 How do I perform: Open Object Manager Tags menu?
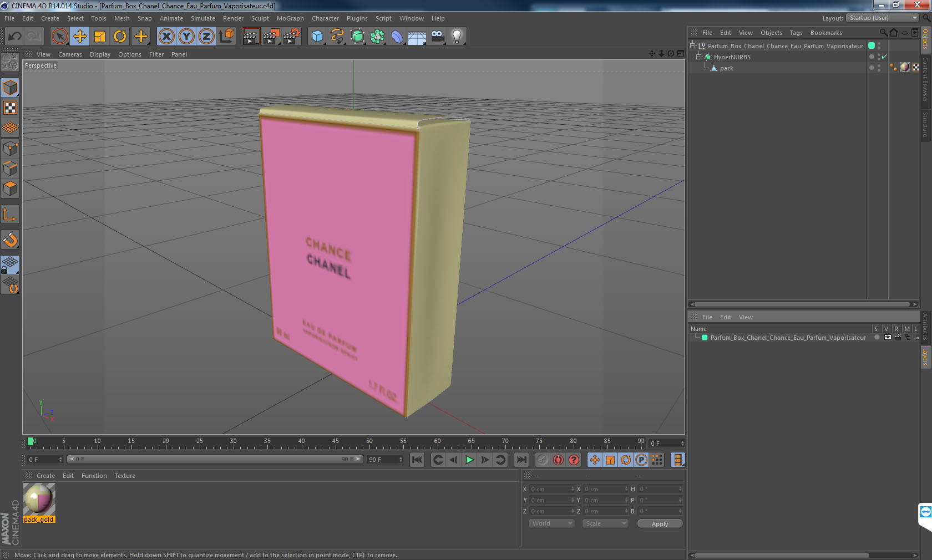(796, 33)
